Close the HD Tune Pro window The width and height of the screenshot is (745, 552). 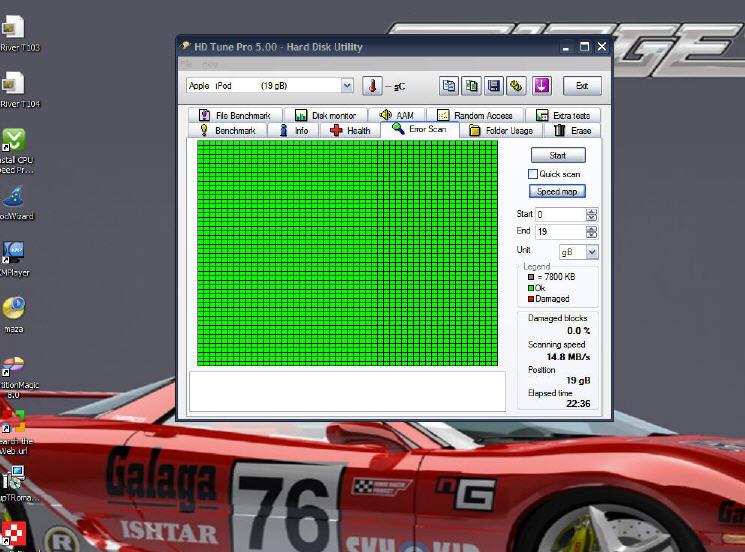coord(602,47)
